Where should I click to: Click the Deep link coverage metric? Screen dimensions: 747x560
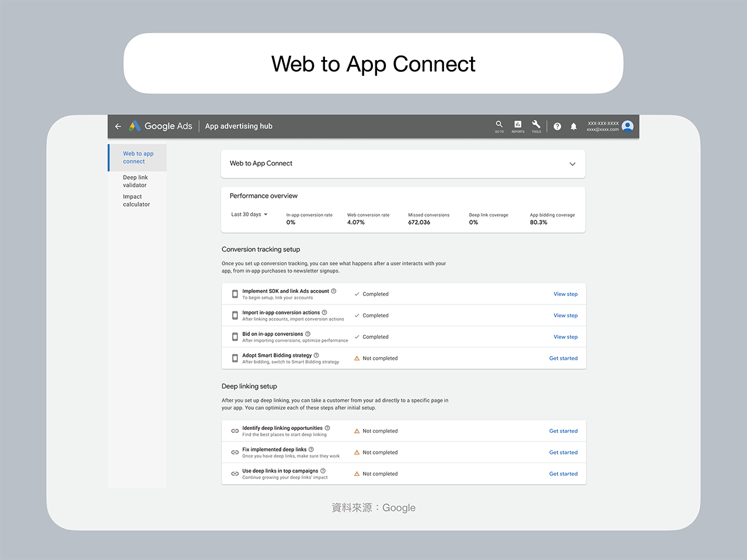tap(488, 219)
